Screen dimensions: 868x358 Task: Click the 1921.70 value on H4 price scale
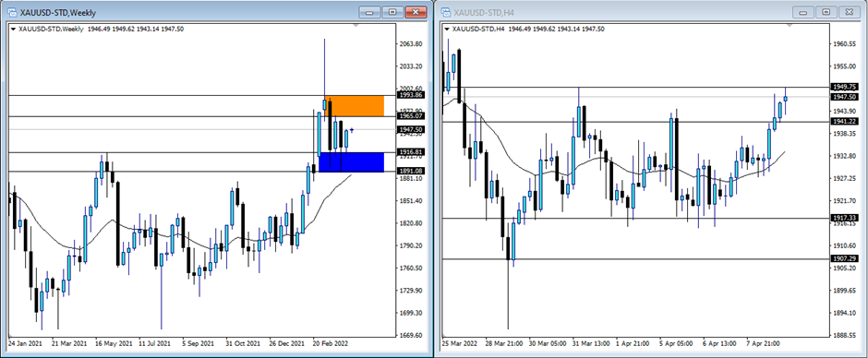pos(845,201)
